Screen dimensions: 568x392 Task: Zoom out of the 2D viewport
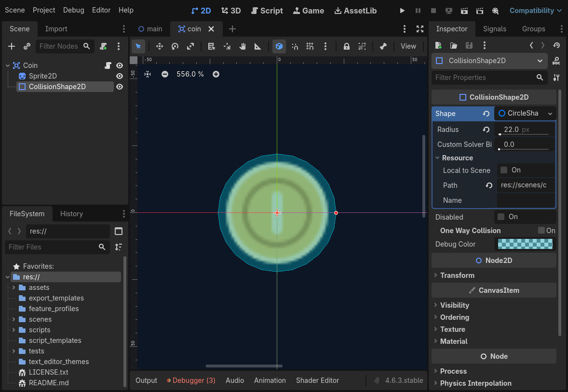pyautogui.click(x=165, y=74)
